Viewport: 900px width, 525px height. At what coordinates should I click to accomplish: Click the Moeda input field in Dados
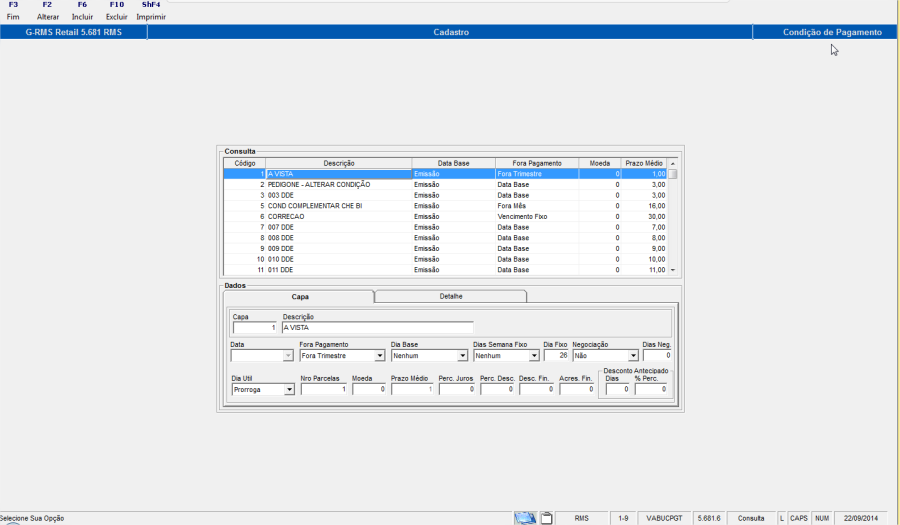368,390
